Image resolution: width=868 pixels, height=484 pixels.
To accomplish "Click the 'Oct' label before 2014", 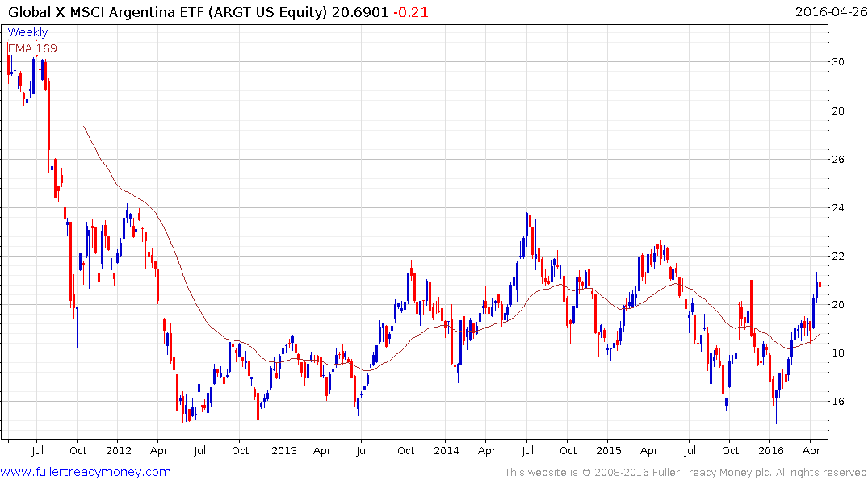I will [406, 450].
